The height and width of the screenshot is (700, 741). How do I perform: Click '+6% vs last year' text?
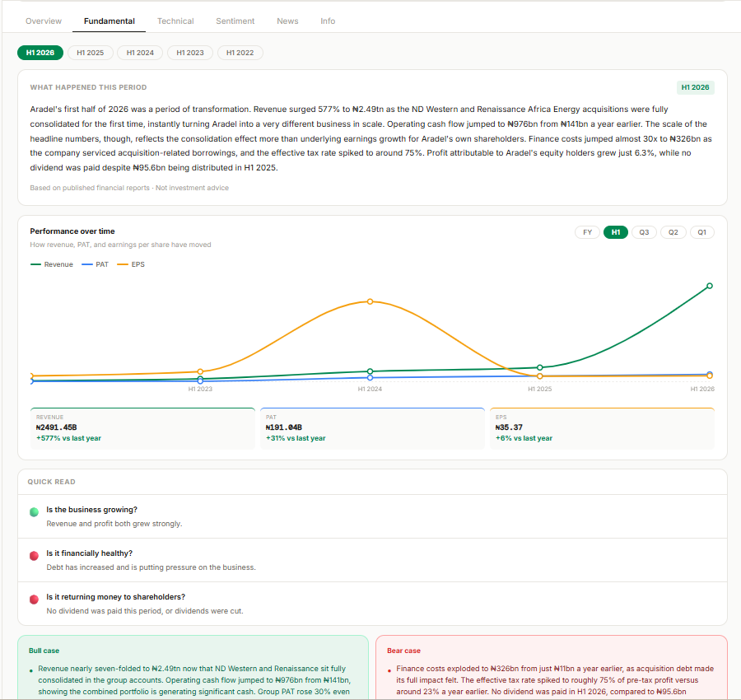[524, 438]
